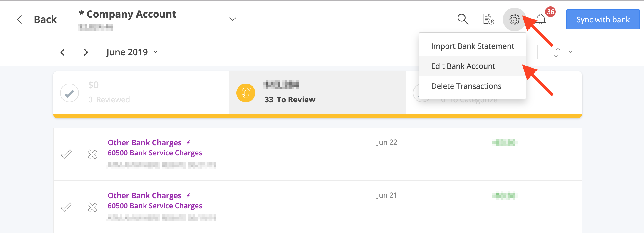644x233 pixels.
Task: Reject the Jun 21 transaction with X
Action: [92, 207]
